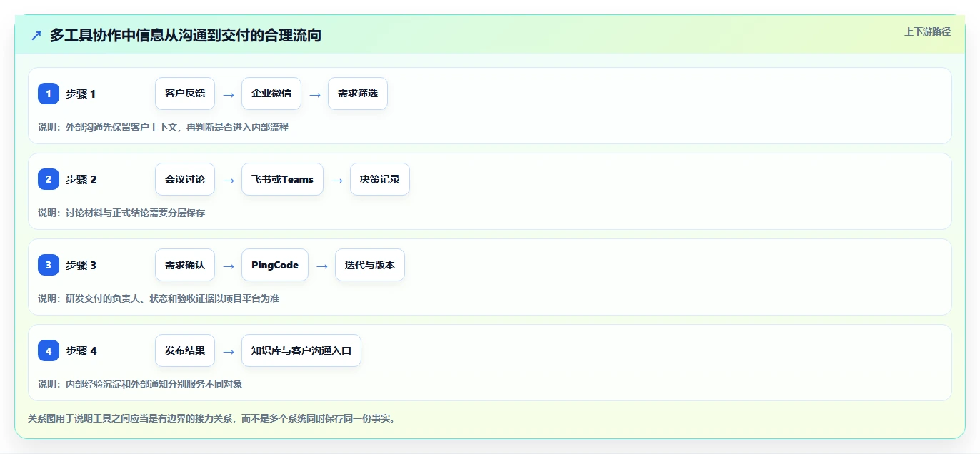The width and height of the screenshot is (980, 454).
Task: Click the 需求确认 node
Action: [185, 265]
